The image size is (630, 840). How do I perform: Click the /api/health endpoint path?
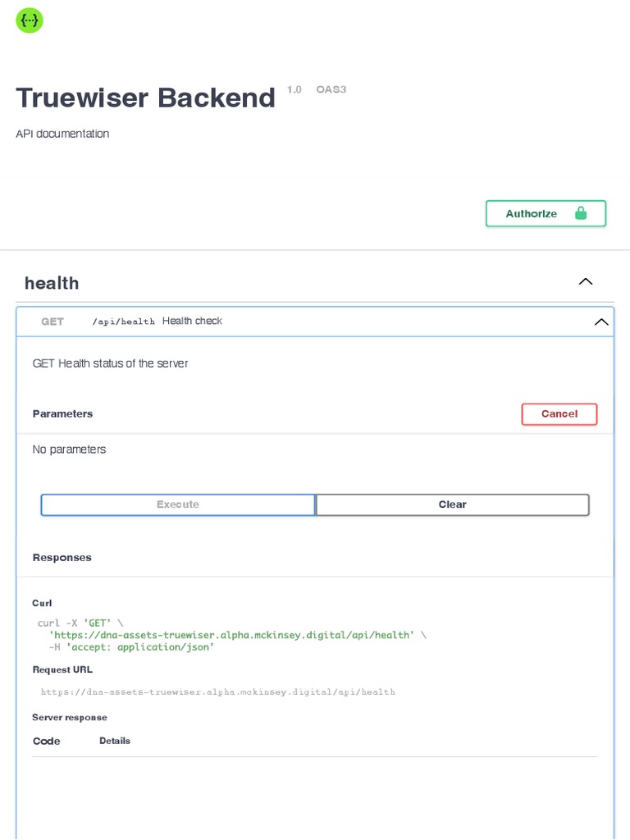point(123,322)
